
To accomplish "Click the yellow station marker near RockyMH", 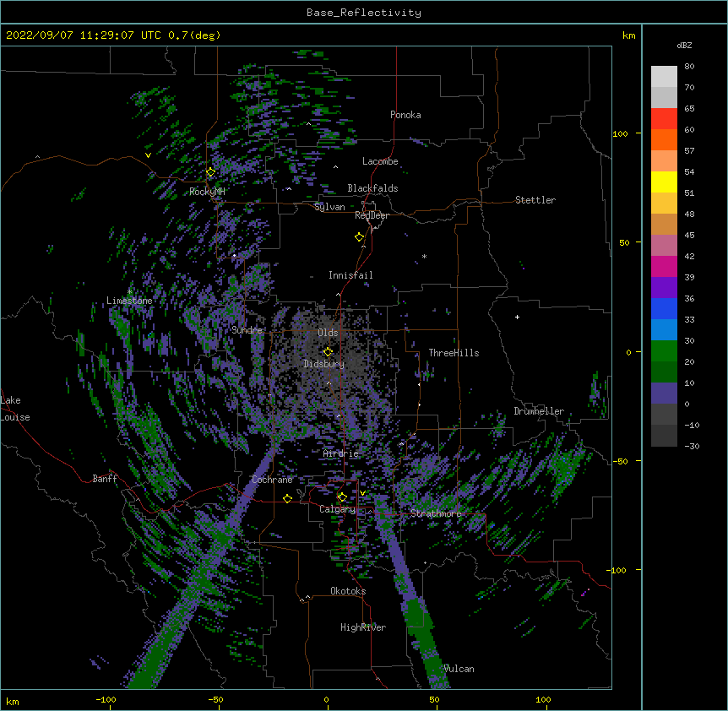I will pos(210,172).
